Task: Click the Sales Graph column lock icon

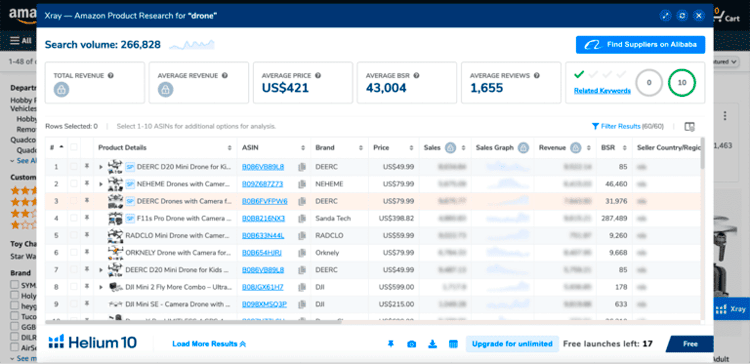Action: [x=523, y=148]
